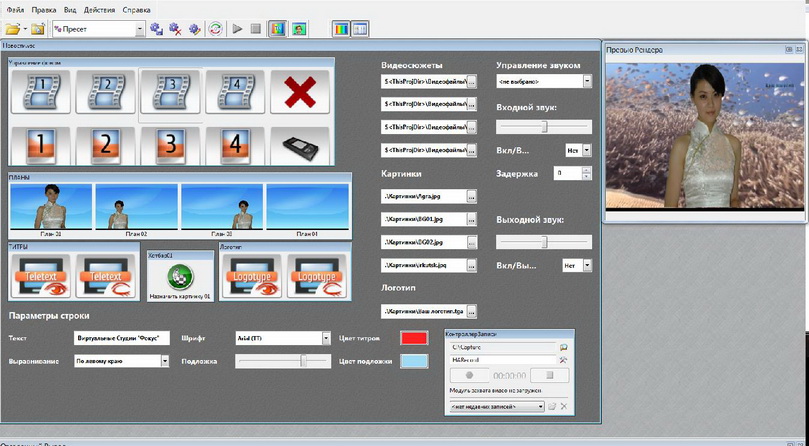Start playback with the toolbar play icon
This screenshot has width=809, height=446.
[237, 29]
